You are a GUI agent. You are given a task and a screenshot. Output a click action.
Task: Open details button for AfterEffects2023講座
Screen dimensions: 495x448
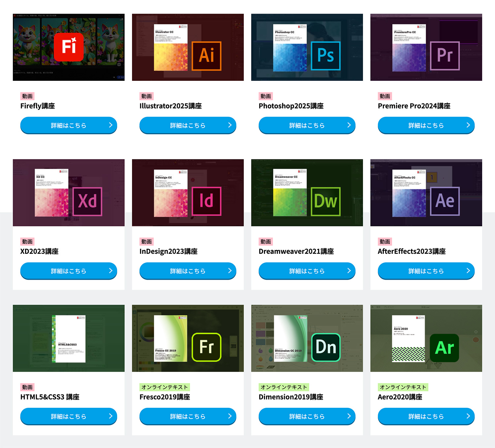point(426,271)
